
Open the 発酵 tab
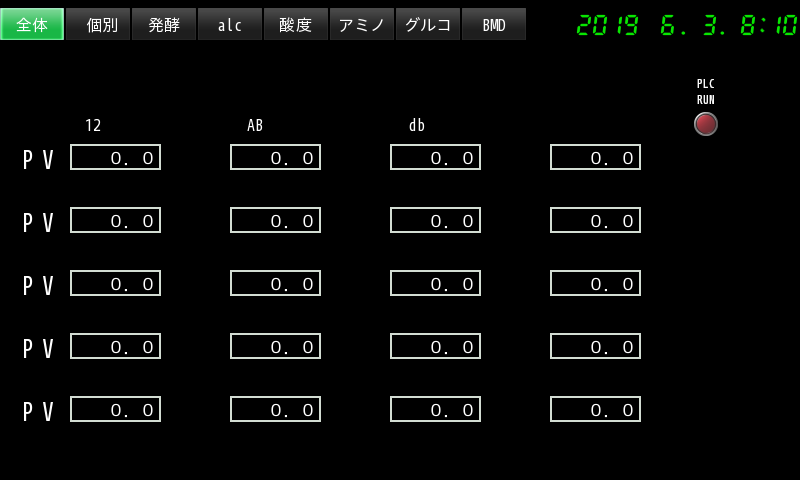164,25
